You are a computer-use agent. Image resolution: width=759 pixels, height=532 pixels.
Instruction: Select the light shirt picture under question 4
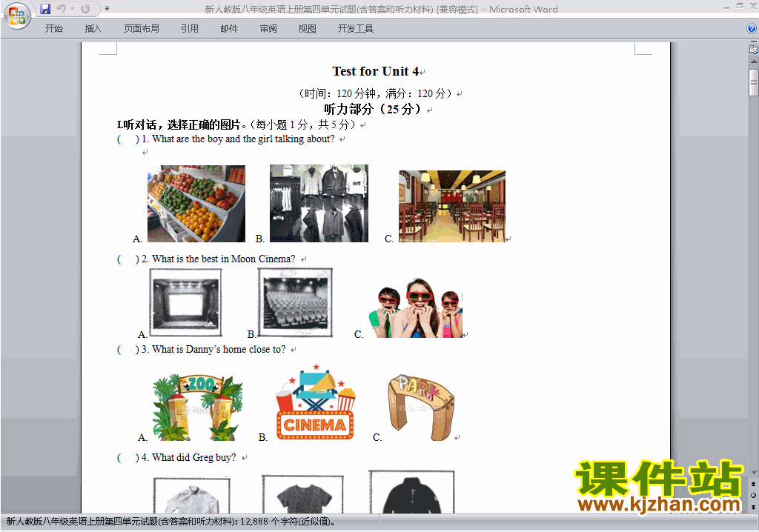192,495
